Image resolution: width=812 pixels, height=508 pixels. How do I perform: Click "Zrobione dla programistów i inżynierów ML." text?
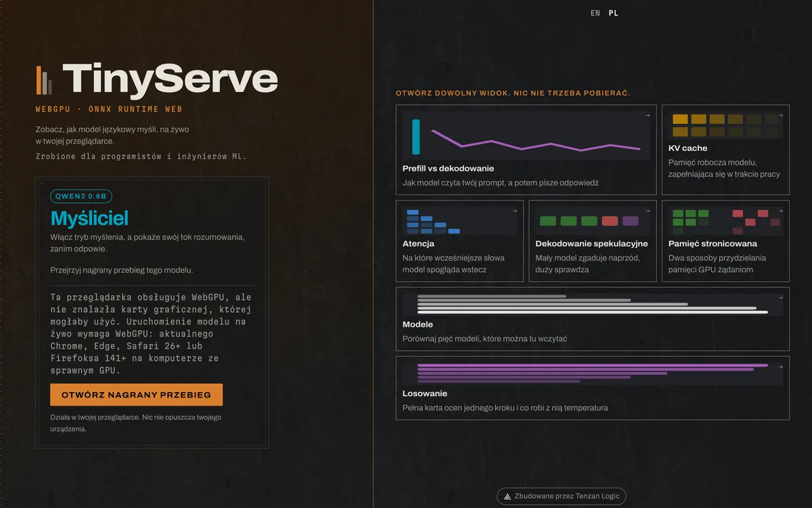[x=141, y=156]
